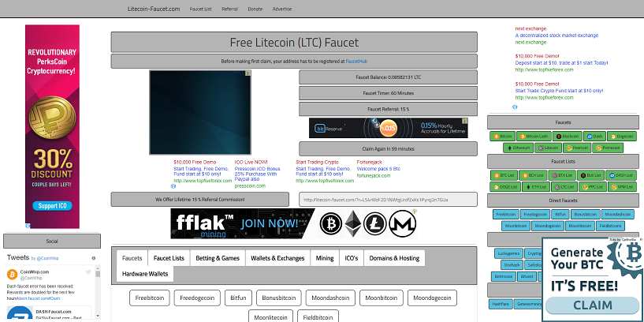Open the LTC List button

pos(564,187)
